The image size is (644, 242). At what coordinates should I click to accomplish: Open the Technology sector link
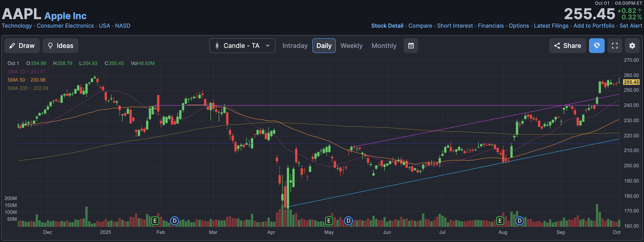tap(17, 26)
